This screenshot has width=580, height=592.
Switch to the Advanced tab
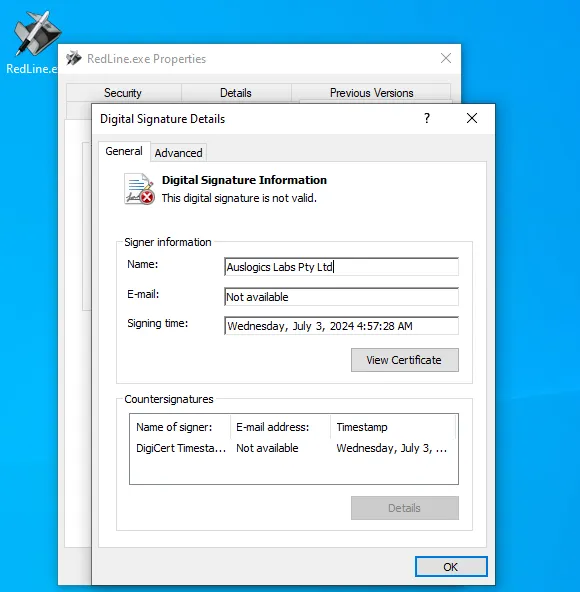click(179, 153)
